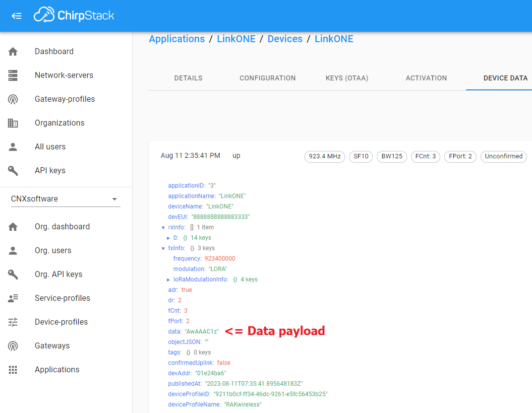532x413 pixels.
Task: Click the All users person icon
Action: [13, 147]
